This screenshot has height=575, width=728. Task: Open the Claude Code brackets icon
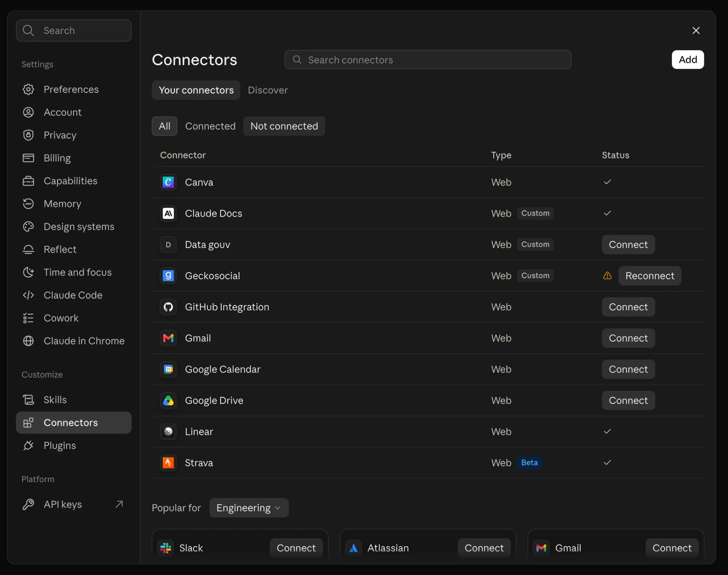[x=28, y=295]
